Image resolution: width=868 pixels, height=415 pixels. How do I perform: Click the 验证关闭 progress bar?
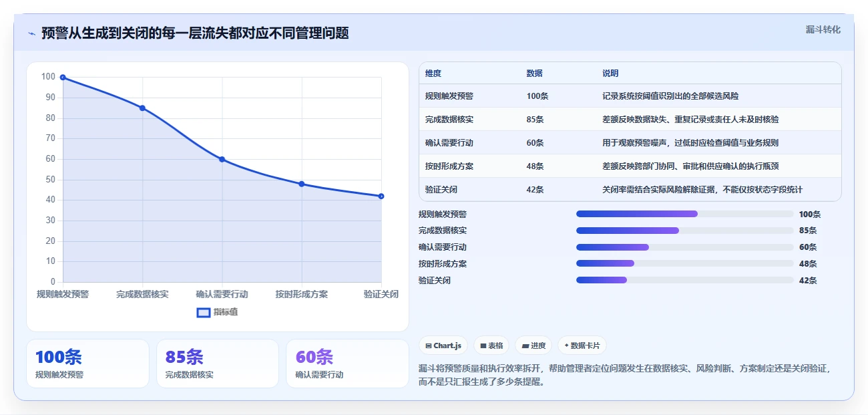685,280
